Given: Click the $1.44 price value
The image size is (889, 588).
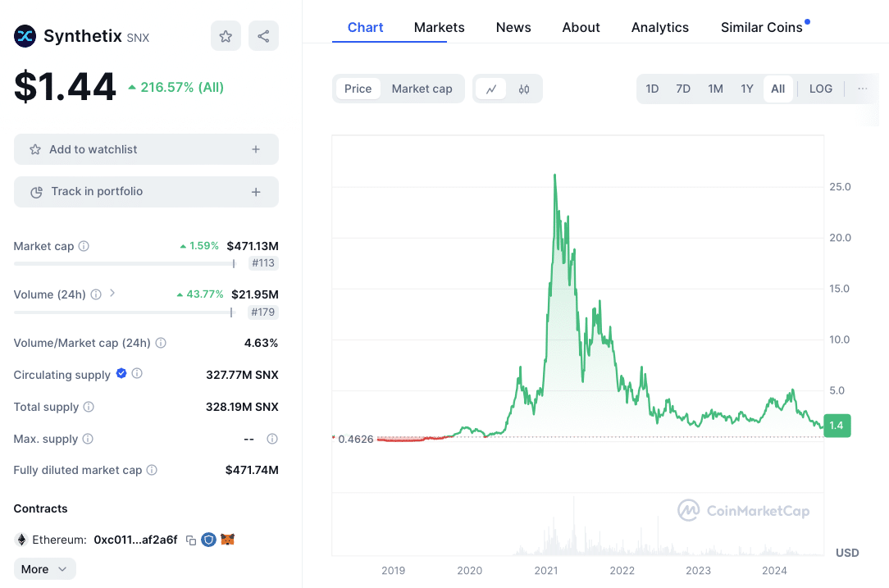Looking at the screenshot, I should pos(65,87).
